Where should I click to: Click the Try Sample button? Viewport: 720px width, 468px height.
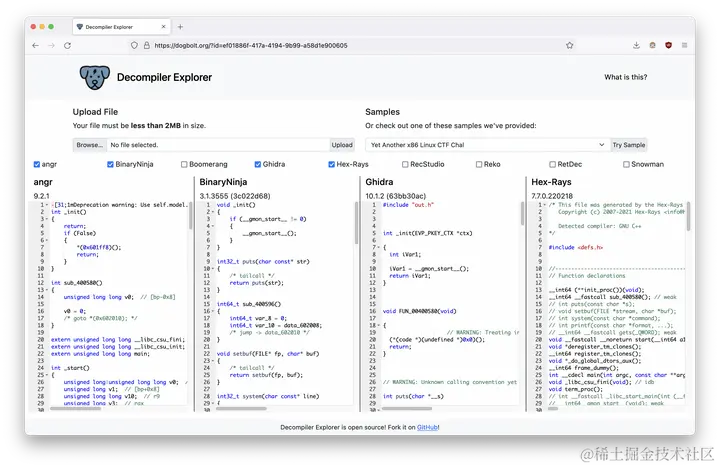click(629, 145)
